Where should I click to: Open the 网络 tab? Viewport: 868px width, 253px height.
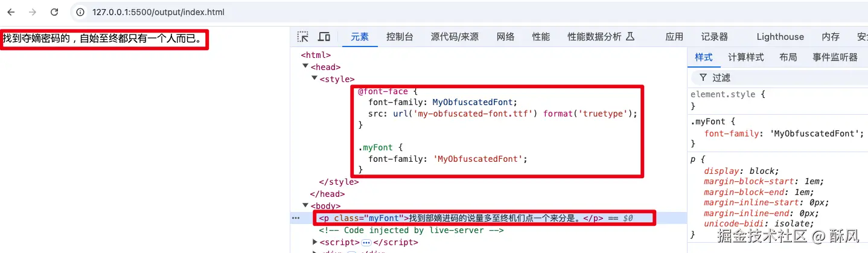click(505, 37)
